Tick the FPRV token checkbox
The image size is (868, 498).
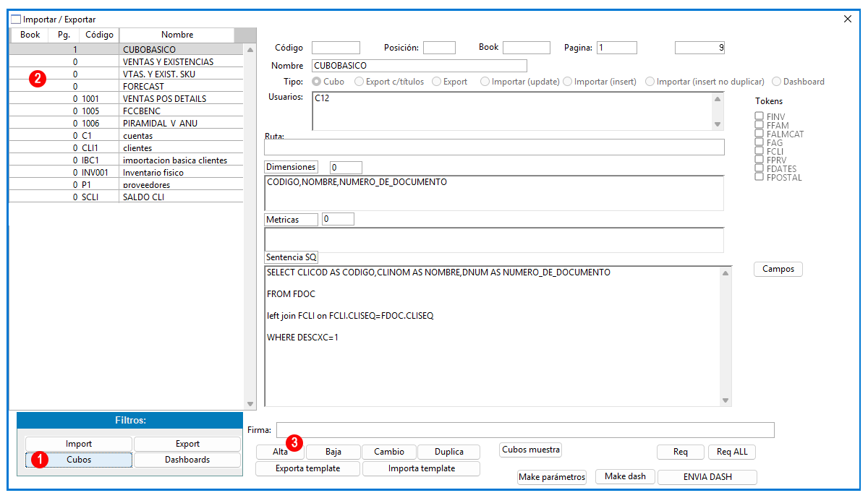759,160
